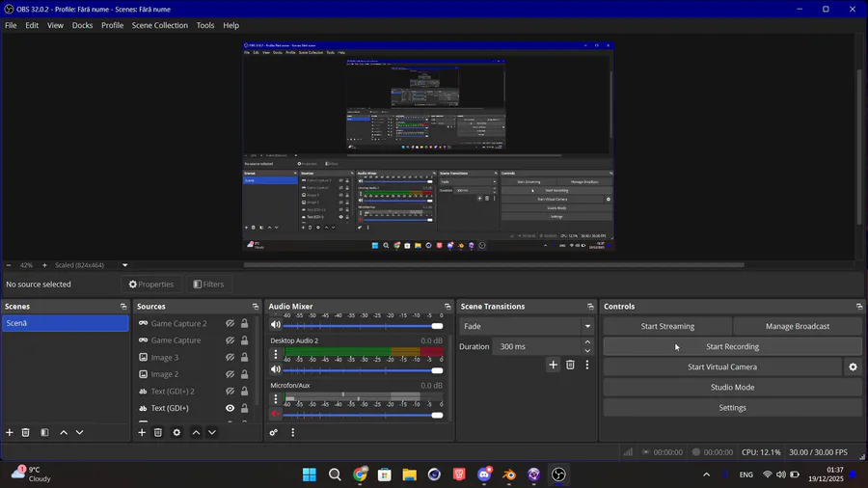
Task: Select the Scenă scene
Action: pyautogui.click(x=66, y=323)
